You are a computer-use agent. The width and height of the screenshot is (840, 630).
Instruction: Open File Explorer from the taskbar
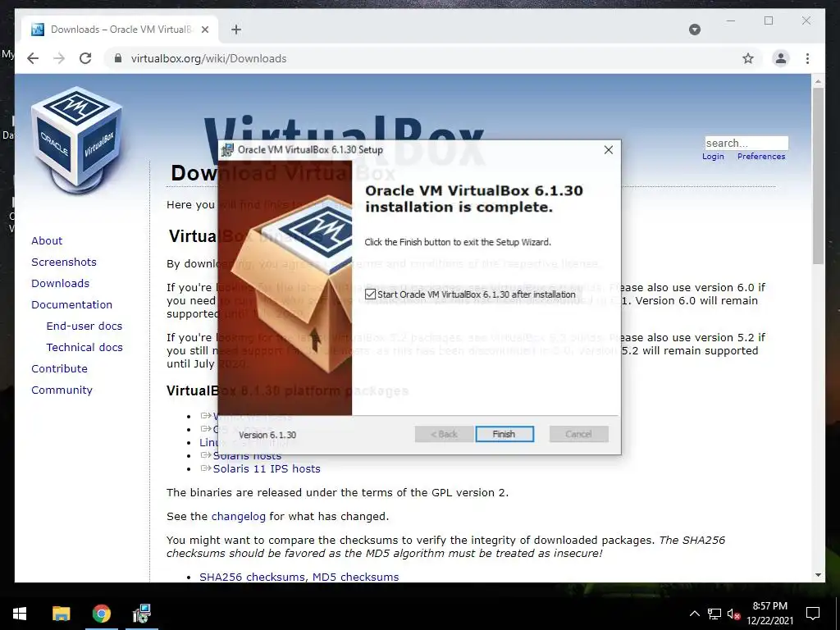click(61, 614)
